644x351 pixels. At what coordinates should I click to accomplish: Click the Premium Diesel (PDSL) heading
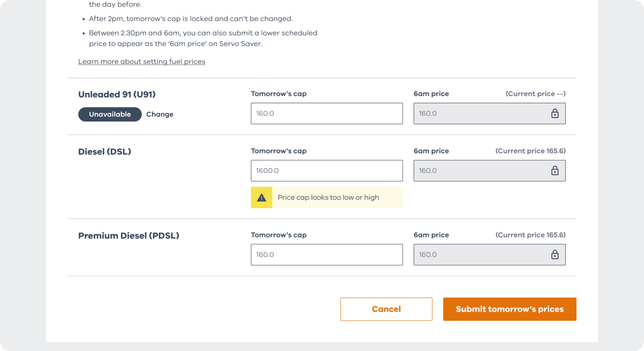[128, 236]
